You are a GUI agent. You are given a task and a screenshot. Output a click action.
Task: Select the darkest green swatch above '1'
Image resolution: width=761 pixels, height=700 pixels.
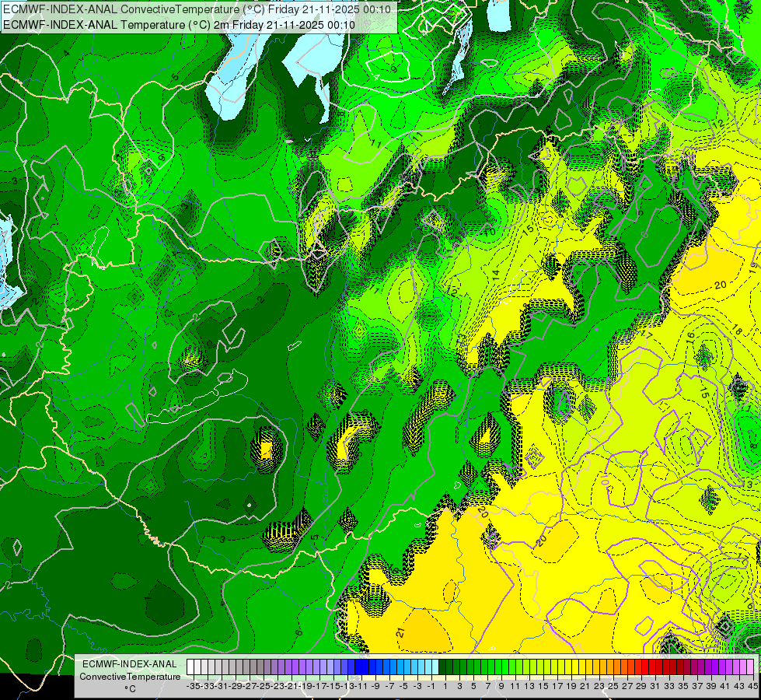coord(442,667)
